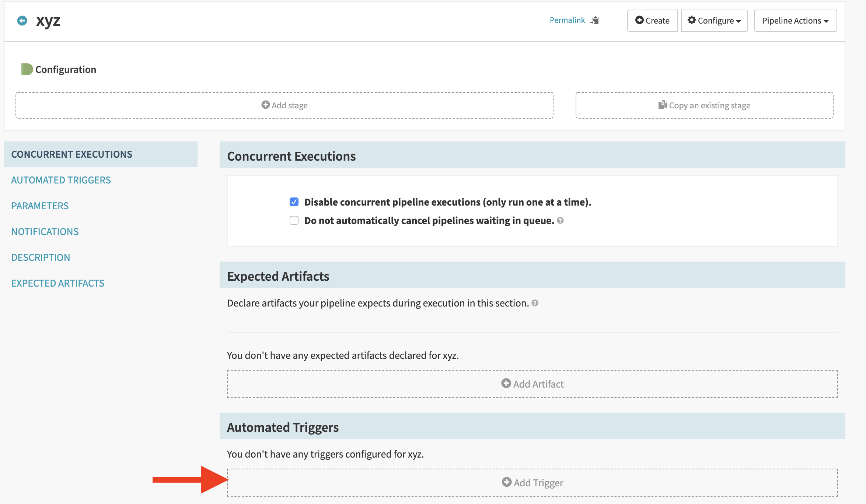Click help icon beside artifacts description
Screen dimensions: 866x504
click(x=535, y=303)
